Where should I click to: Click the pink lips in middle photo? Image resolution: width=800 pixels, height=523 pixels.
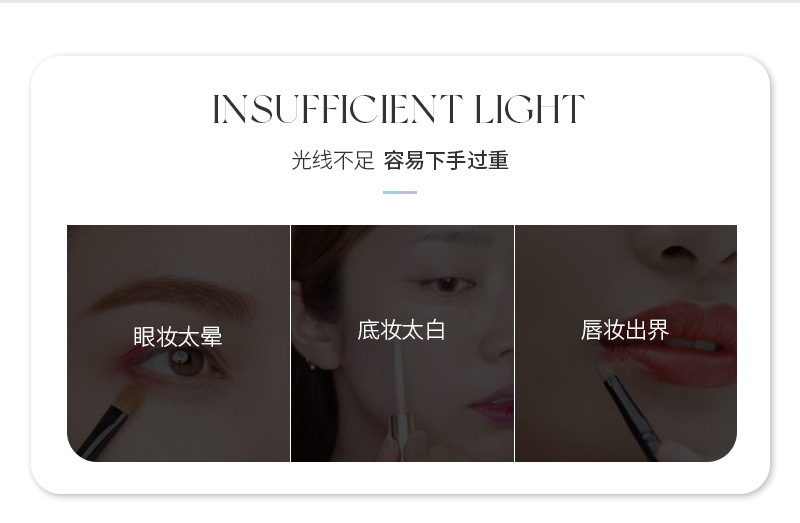tap(492, 406)
